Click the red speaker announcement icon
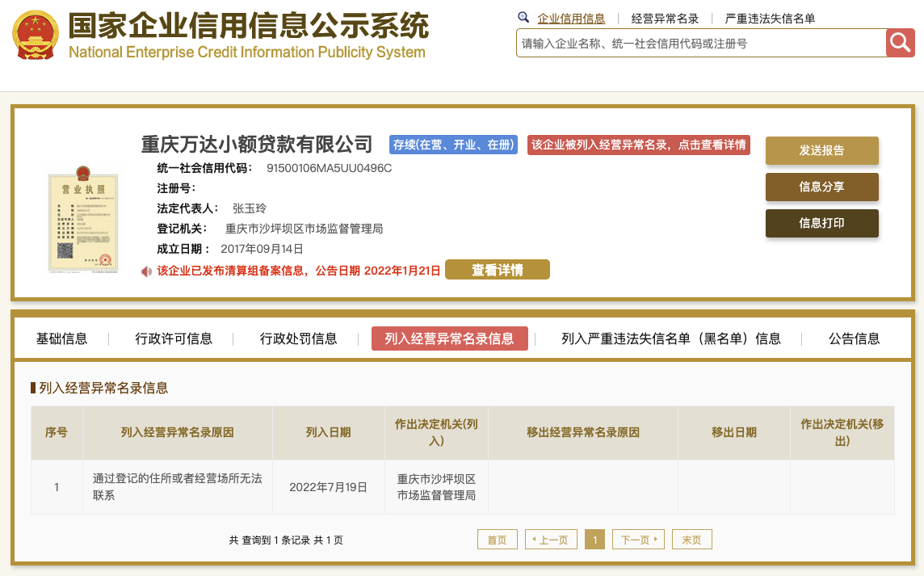Screen dimensions: 924x576 point(146,271)
